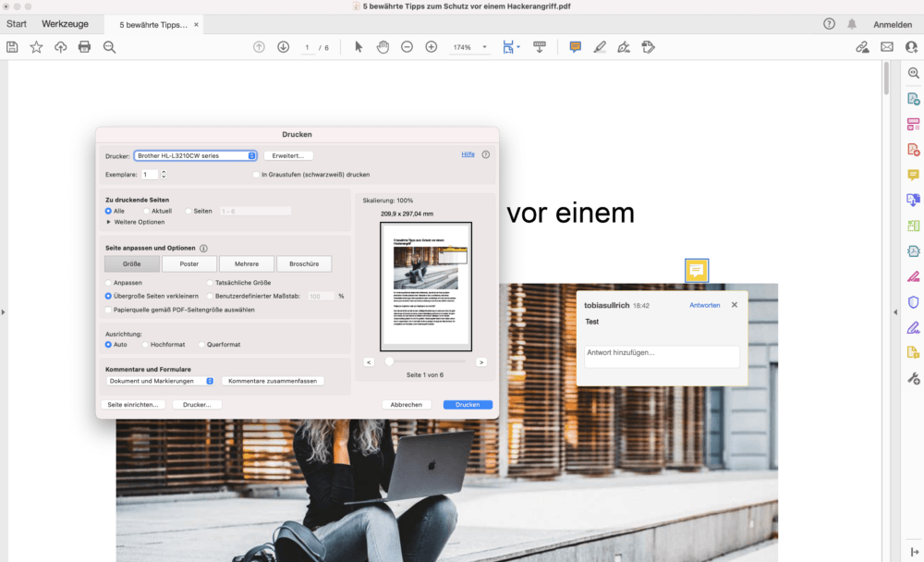Zoom out with minus circle icon
The image size is (924, 562).
point(407,47)
